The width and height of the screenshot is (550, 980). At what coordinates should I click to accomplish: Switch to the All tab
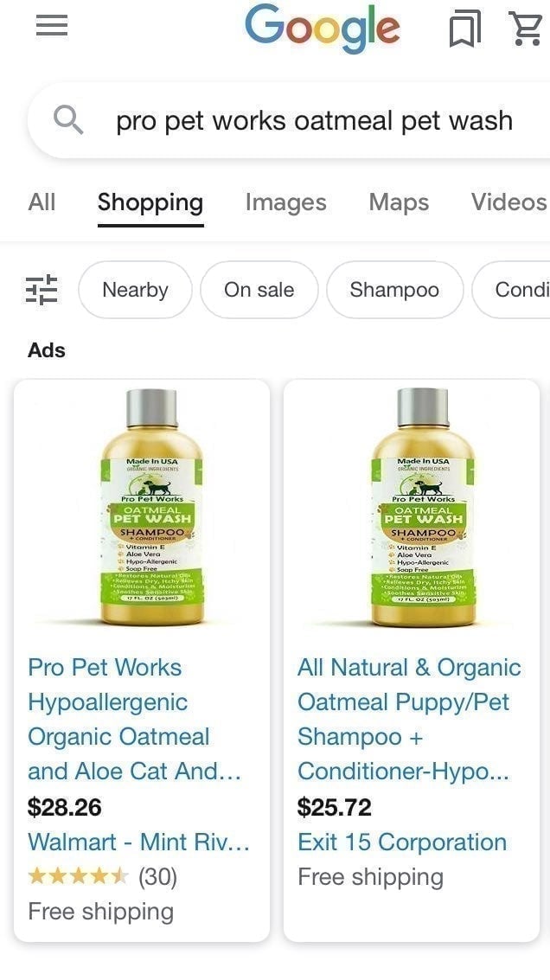pyautogui.click(x=42, y=202)
